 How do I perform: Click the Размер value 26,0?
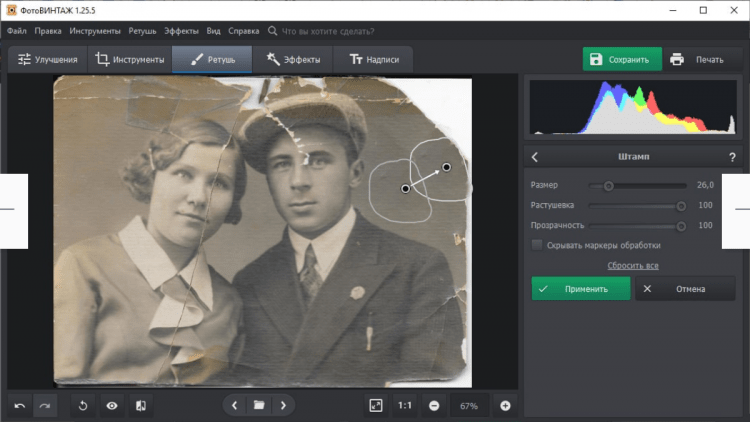pos(705,185)
